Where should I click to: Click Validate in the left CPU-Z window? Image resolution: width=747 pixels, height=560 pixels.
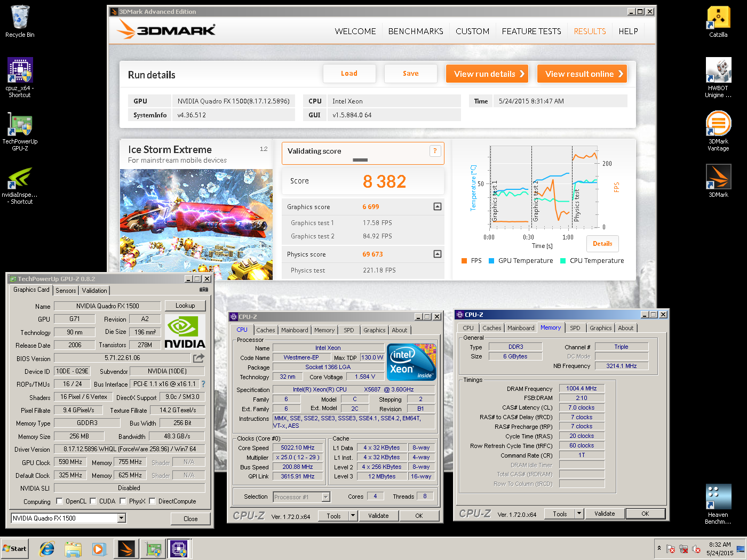click(378, 516)
